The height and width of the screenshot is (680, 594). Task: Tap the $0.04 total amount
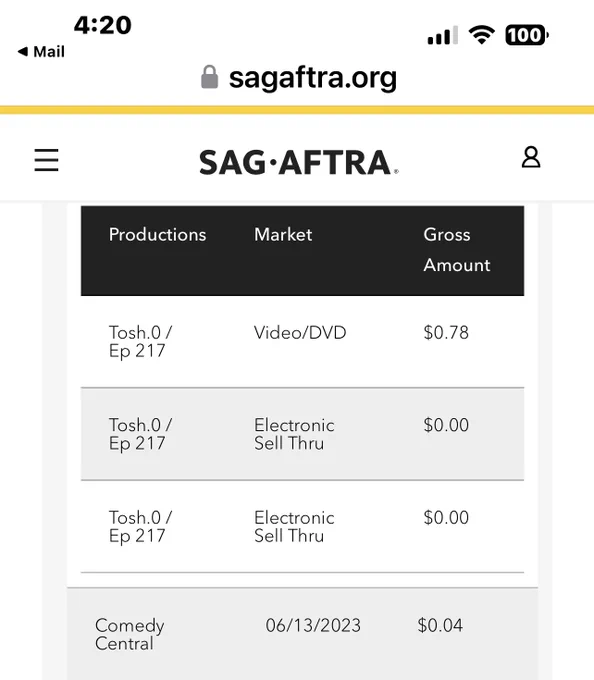[440, 625]
